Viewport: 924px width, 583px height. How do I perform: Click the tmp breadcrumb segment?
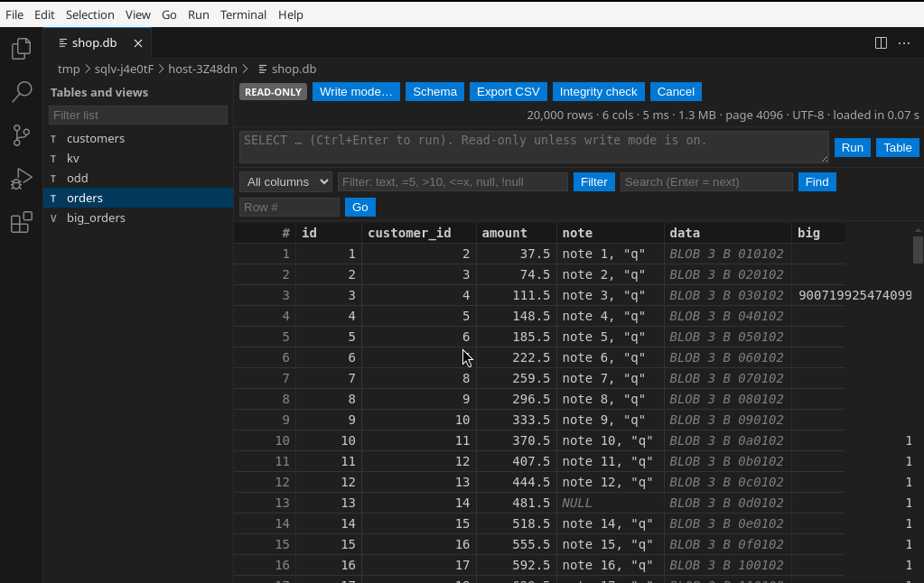[x=69, y=69]
